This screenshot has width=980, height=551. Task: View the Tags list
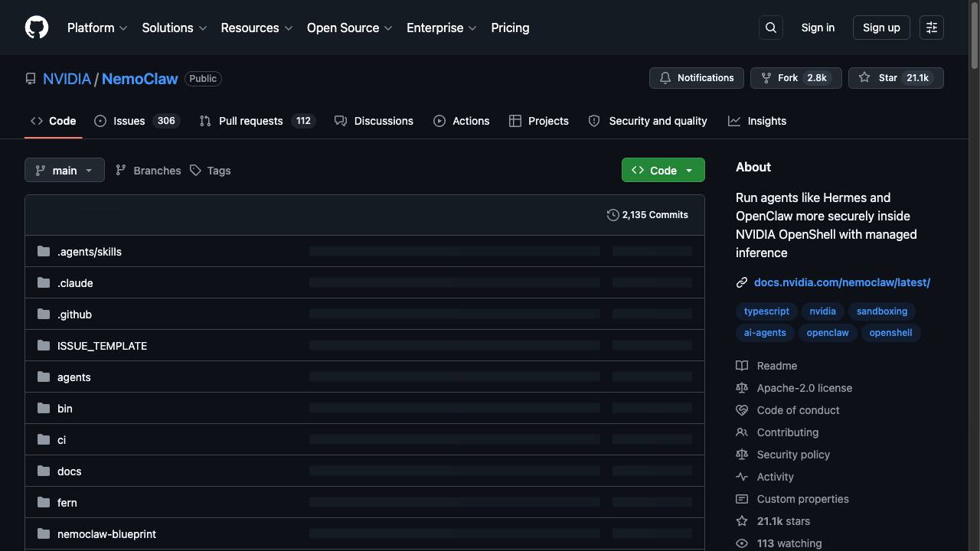[x=211, y=171]
